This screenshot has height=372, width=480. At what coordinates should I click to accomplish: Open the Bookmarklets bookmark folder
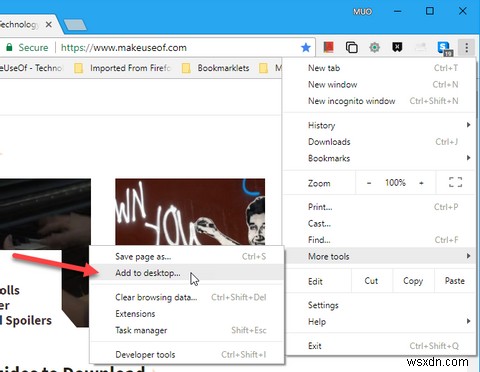point(216,68)
